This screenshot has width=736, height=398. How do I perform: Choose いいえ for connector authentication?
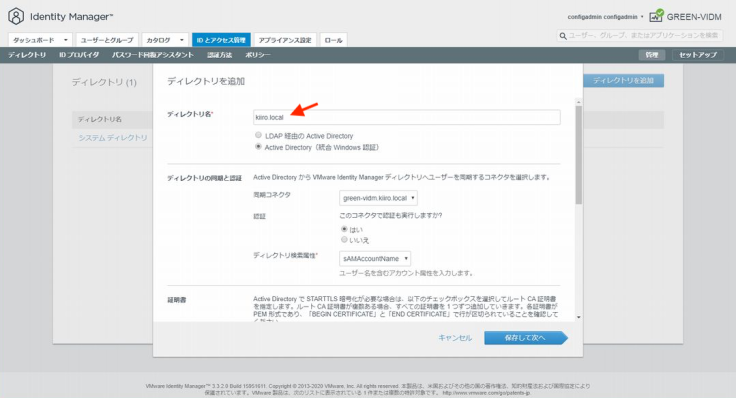click(344, 240)
